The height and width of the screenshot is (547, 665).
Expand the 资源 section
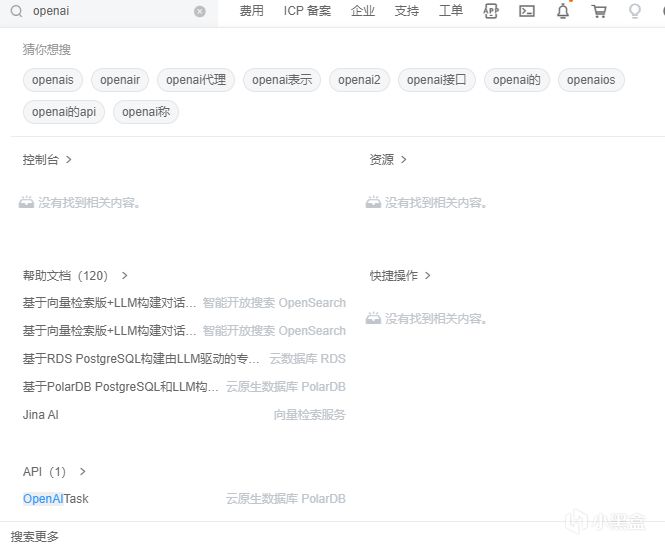[x=388, y=160]
